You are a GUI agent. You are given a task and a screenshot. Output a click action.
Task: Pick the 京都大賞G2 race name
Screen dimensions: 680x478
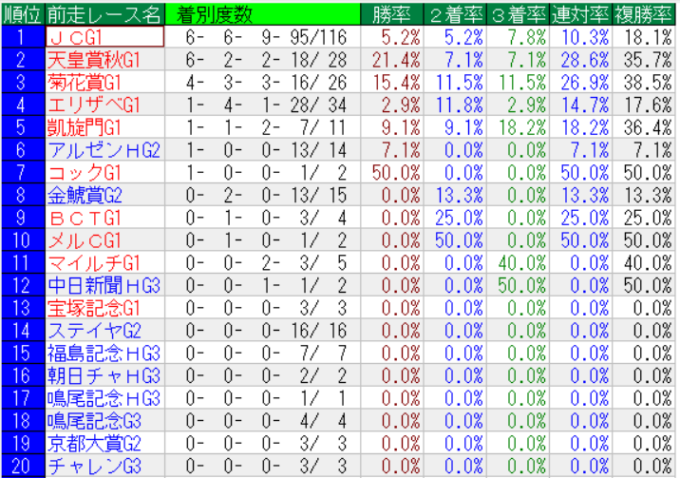91,439
